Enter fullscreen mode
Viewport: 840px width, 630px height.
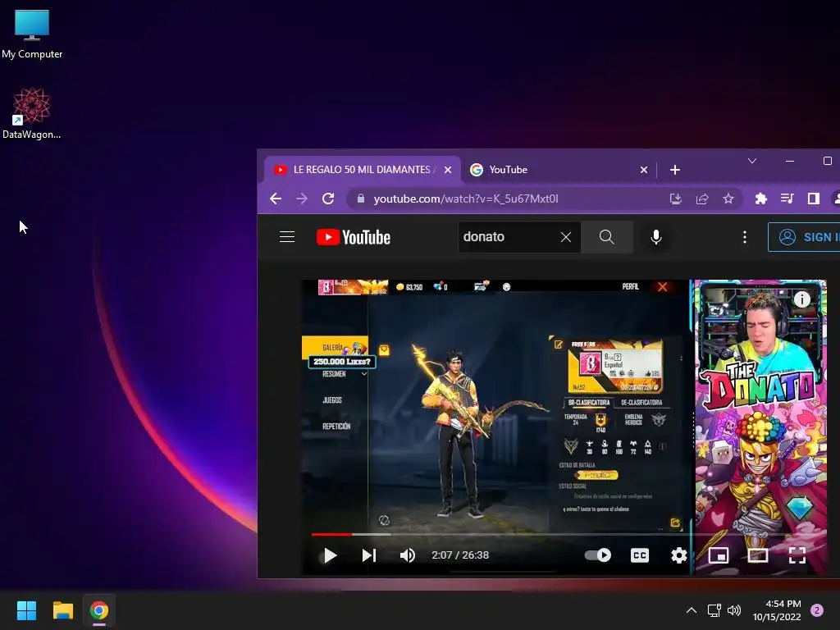(x=797, y=555)
